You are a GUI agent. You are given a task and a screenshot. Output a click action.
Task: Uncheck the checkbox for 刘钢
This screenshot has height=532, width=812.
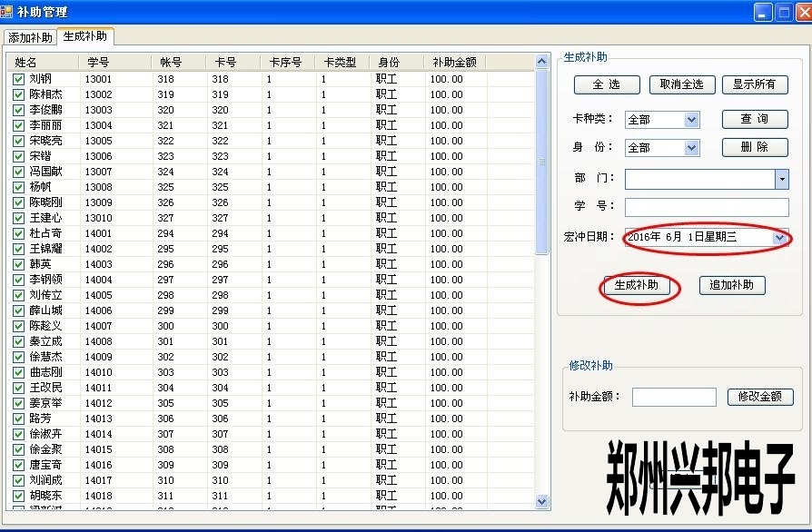click(19, 79)
